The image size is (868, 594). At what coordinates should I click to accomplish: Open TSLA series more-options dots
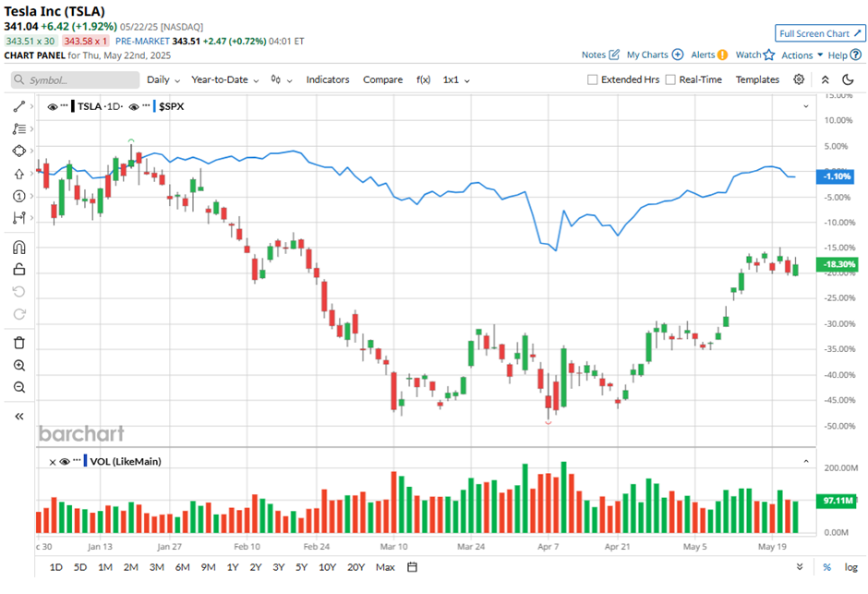(x=65, y=105)
